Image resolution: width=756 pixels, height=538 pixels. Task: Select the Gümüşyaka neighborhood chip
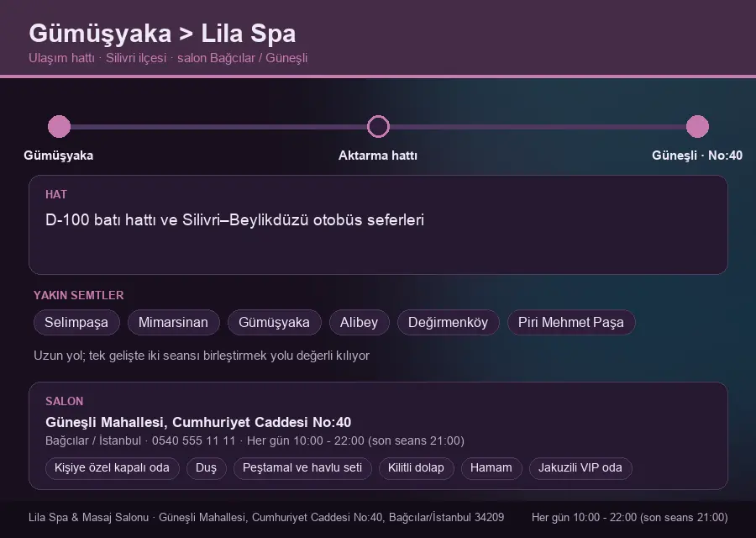tap(274, 322)
